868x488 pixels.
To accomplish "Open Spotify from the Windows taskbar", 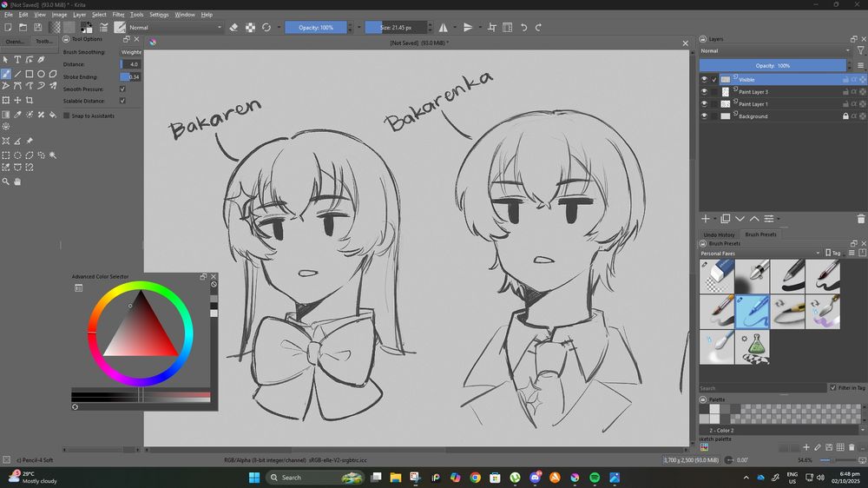I will click(x=595, y=478).
